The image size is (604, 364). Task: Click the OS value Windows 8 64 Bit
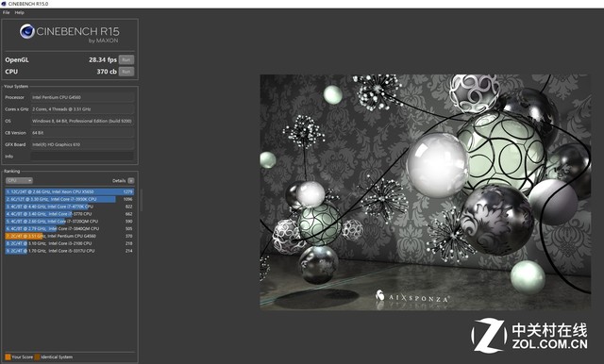[x=82, y=121]
